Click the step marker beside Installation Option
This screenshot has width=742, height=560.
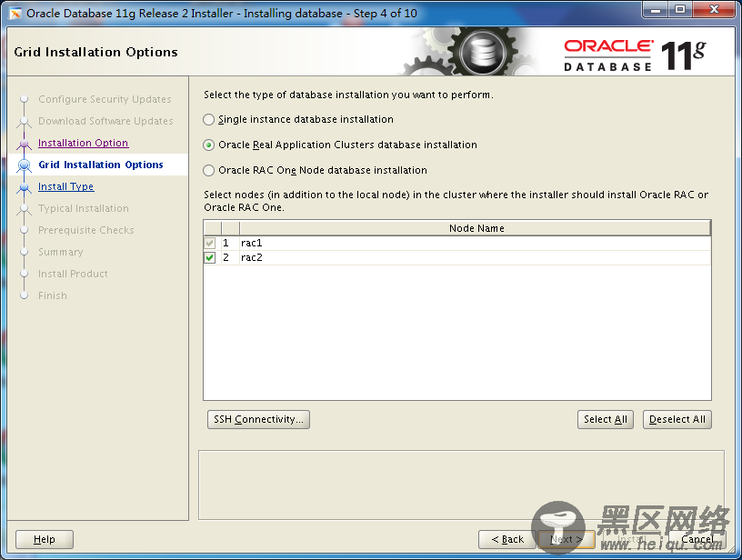click(x=25, y=144)
